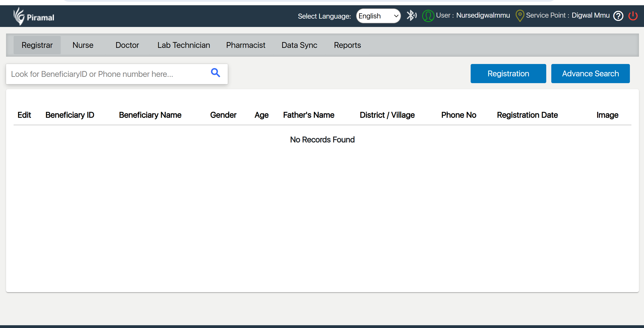Open the Doctor tab
This screenshot has width=644, height=328.
(x=127, y=45)
